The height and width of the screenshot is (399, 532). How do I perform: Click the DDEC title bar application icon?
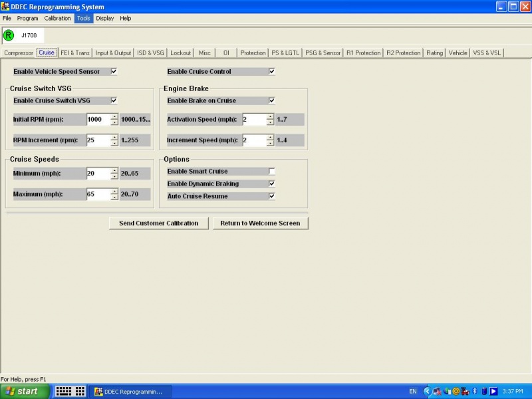[x=5, y=7]
